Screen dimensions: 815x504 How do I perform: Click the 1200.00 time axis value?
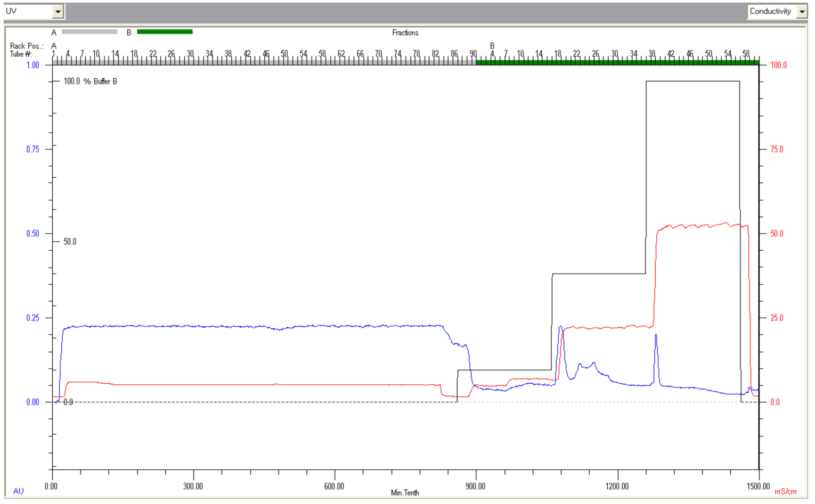pyautogui.click(x=617, y=486)
